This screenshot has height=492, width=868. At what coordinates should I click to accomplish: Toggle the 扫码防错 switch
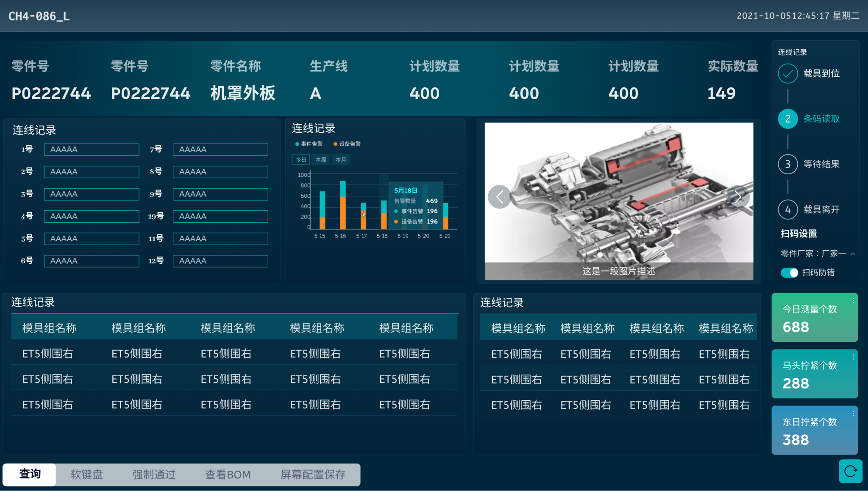789,273
